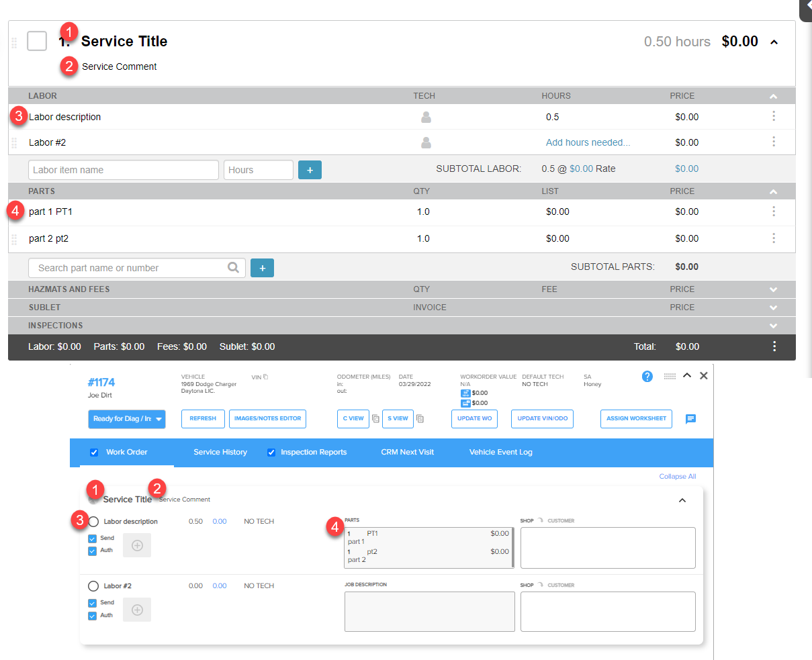The height and width of the screenshot is (660, 812).
Task: Open three-dot menu for part 1 PT1
Action: tap(774, 211)
